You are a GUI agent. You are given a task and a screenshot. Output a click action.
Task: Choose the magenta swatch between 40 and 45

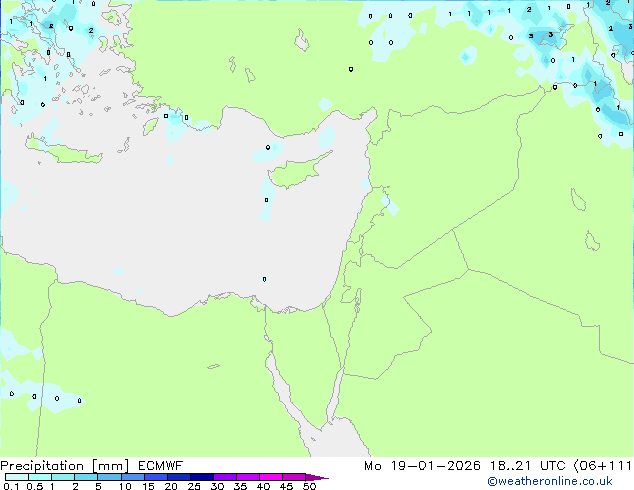coord(271,477)
